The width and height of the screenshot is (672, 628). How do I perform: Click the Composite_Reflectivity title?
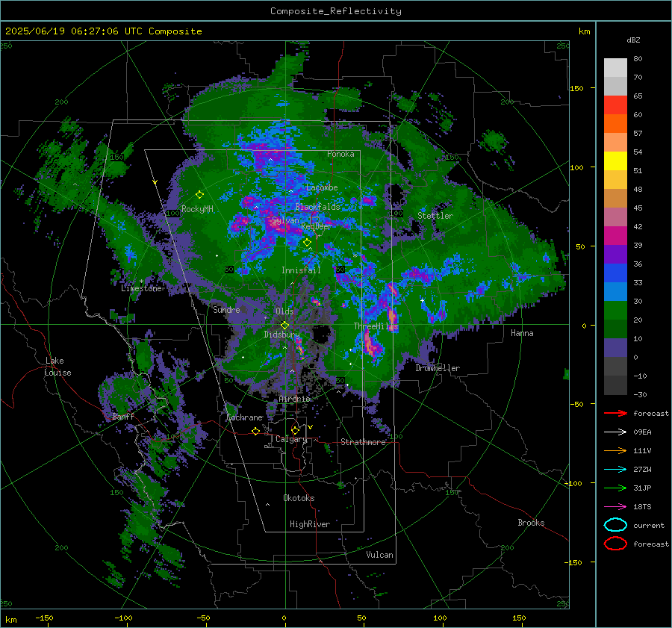click(336, 11)
